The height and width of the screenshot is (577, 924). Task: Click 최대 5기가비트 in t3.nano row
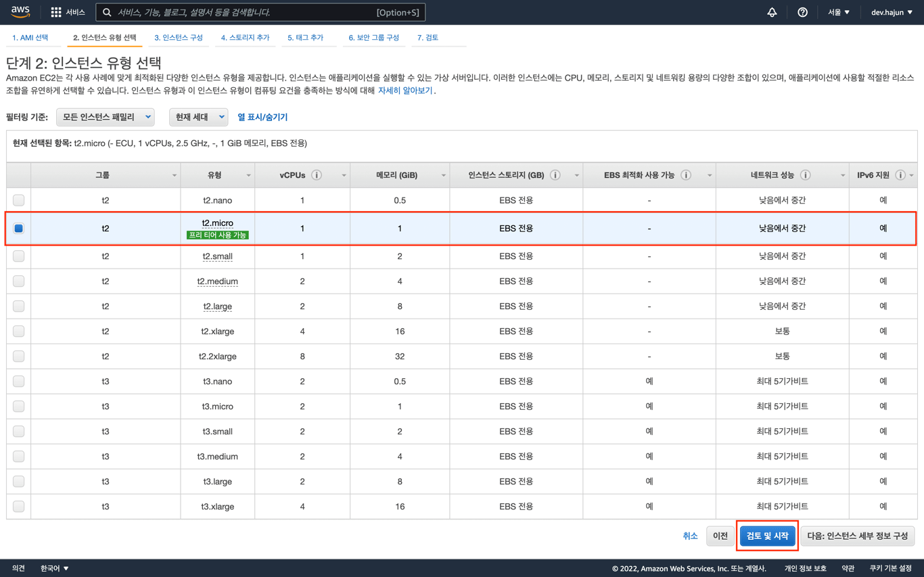[782, 382]
